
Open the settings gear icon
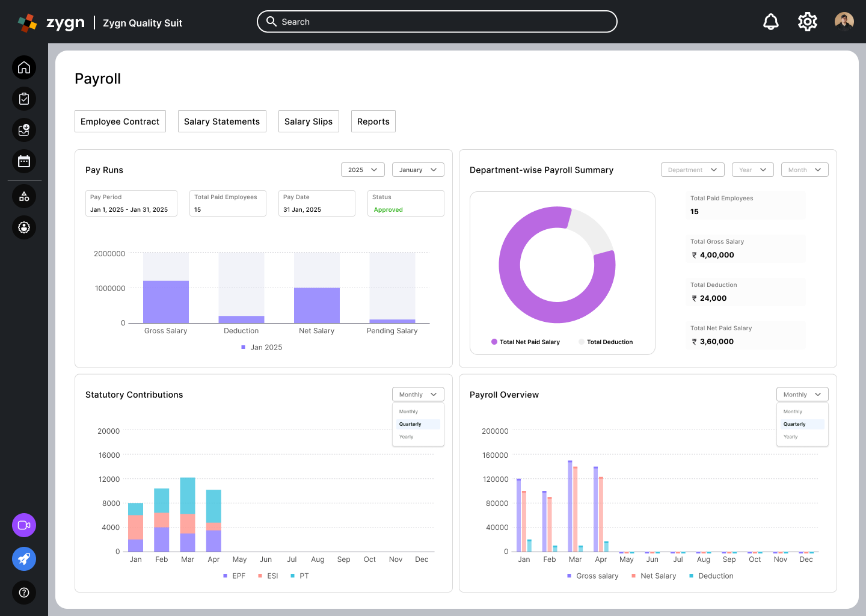click(x=808, y=22)
